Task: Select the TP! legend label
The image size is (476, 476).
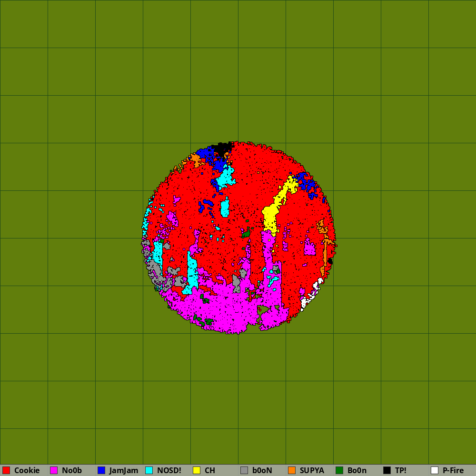Action: (401, 470)
